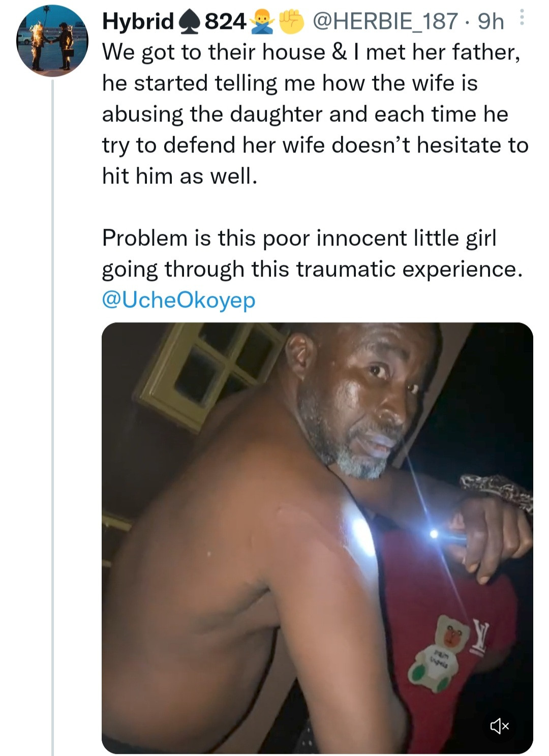The height and width of the screenshot is (756, 549).
Task: Open the Hybrid display name profile
Action: [138, 22]
